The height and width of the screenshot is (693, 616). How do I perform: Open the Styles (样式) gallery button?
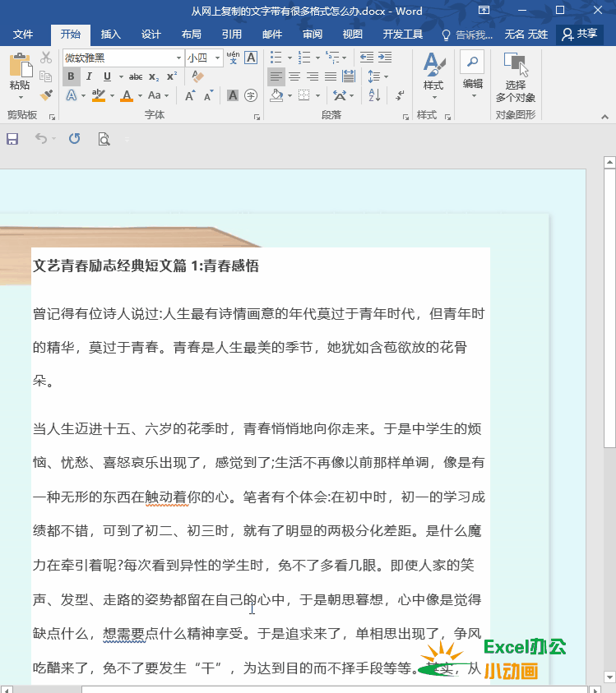(x=433, y=76)
